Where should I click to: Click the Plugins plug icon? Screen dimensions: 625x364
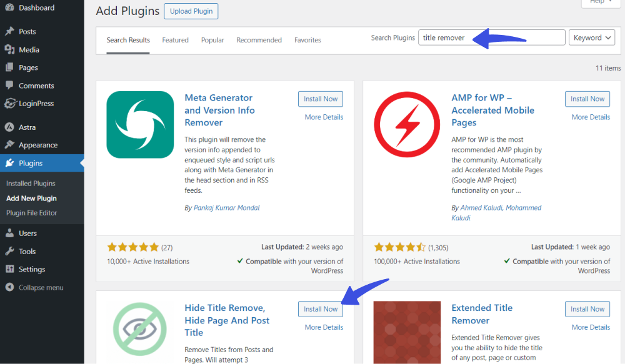(x=9, y=163)
